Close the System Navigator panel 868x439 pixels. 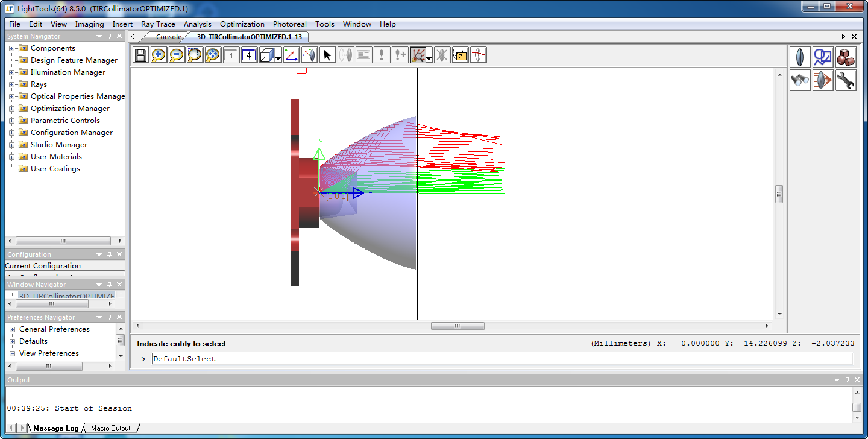coord(119,36)
